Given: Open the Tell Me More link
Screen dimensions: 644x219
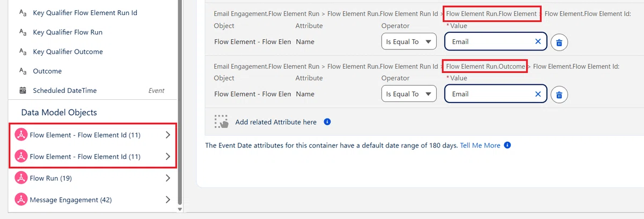Looking at the screenshot, I should (480, 145).
